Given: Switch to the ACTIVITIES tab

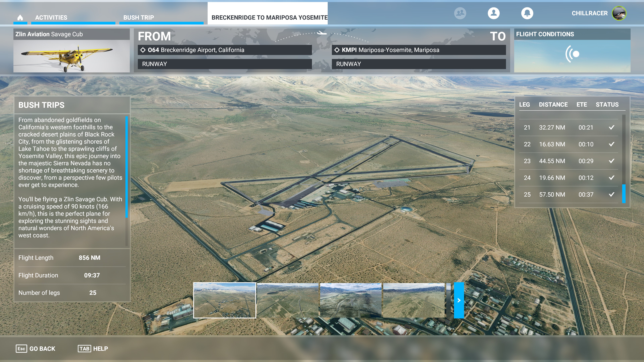Looking at the screenshot, I should (x=51, y=17).
